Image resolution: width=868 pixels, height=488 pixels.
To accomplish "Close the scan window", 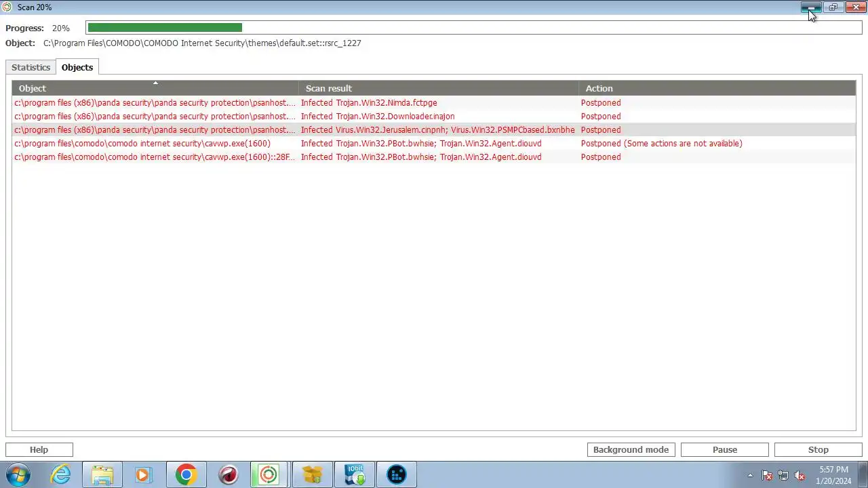I will 856,7.
